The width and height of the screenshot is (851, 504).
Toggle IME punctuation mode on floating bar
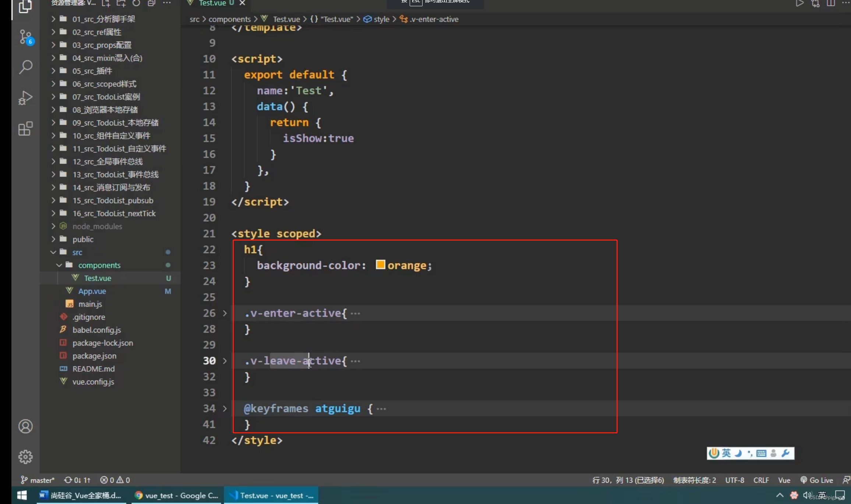click(x=750, y=453)
